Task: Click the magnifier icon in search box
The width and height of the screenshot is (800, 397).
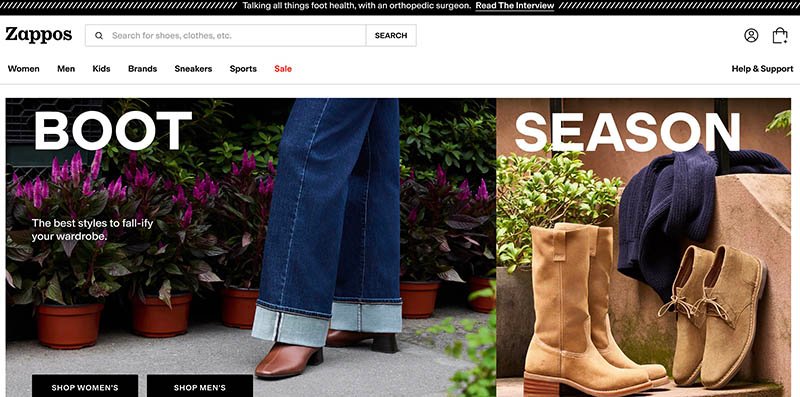Action: [x=99, y=36]
